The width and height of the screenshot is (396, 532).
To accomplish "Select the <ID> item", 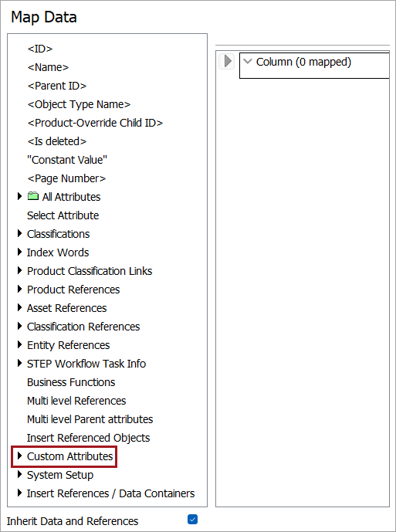I will click(x=39, y=49).
